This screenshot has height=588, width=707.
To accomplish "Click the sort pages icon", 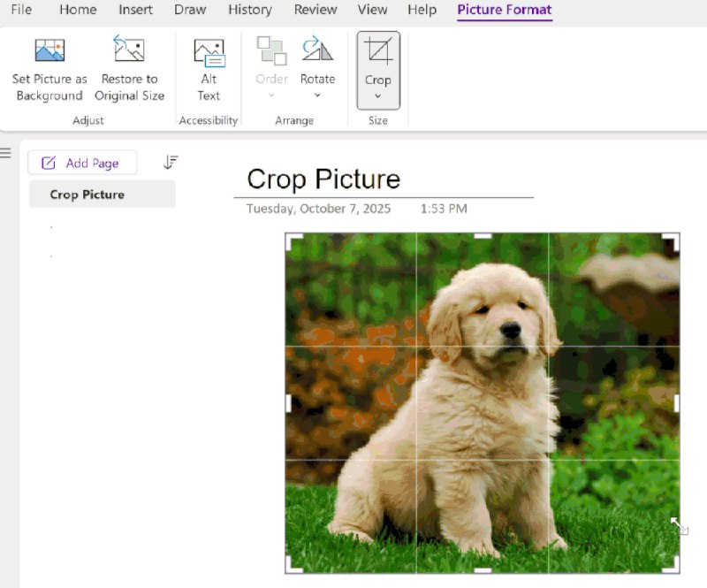I will (171, 163).
